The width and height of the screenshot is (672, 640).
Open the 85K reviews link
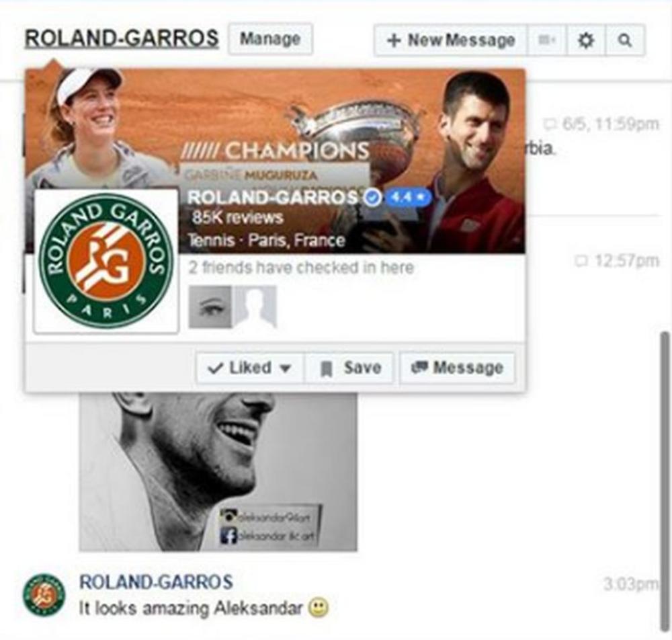coord(237,218)
